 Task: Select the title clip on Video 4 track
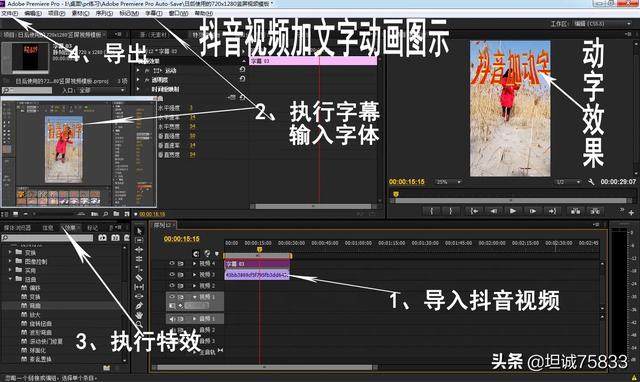point(257,264)
